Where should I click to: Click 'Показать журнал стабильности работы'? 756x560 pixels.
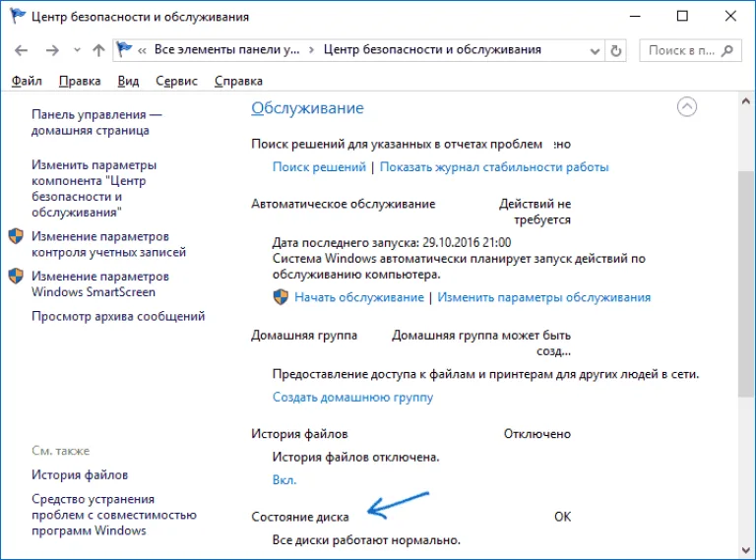tap(494, 166)
